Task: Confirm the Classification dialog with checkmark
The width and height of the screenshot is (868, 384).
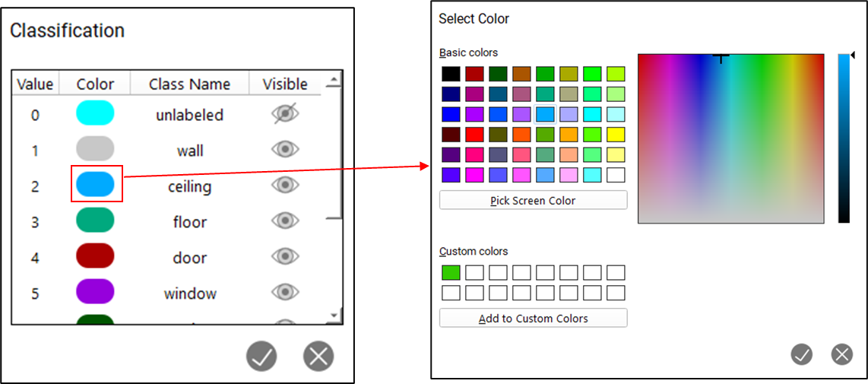Action: click(x=261, y=356)
